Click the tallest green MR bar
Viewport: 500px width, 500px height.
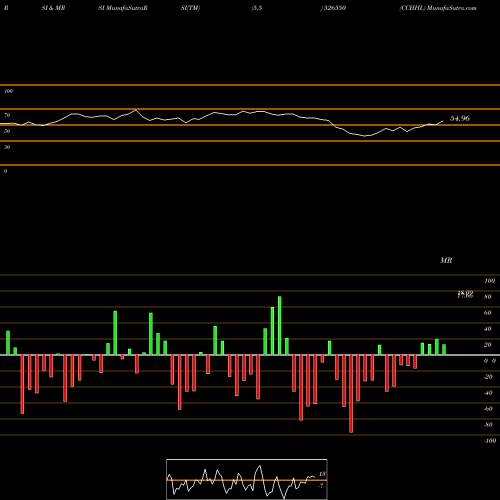(279, 326)
